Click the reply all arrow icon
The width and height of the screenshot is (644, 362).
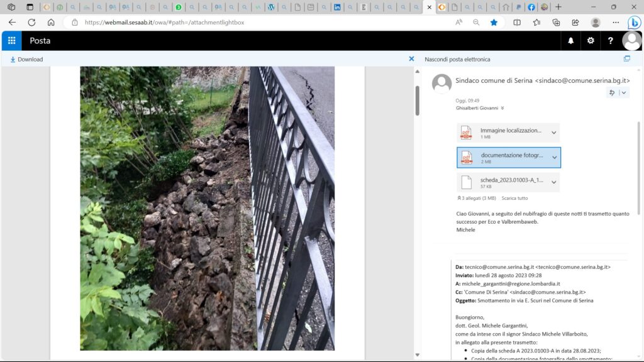612,92
